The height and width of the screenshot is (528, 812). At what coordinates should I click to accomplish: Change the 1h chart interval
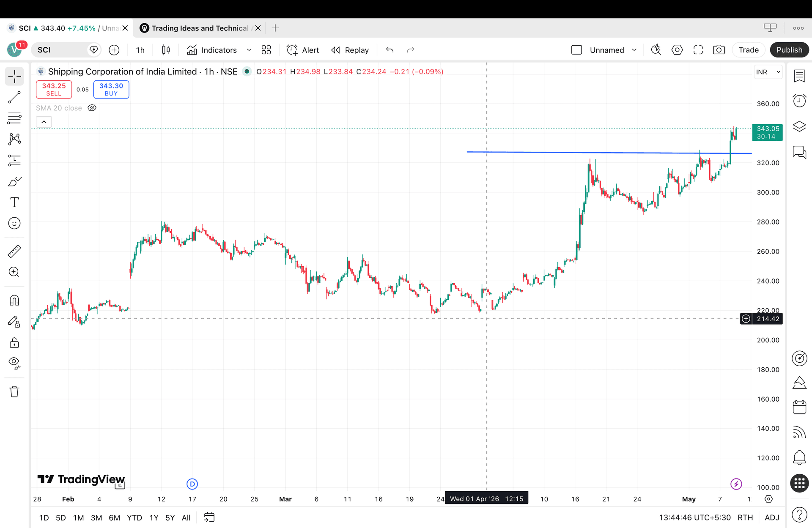coord(140,50)
